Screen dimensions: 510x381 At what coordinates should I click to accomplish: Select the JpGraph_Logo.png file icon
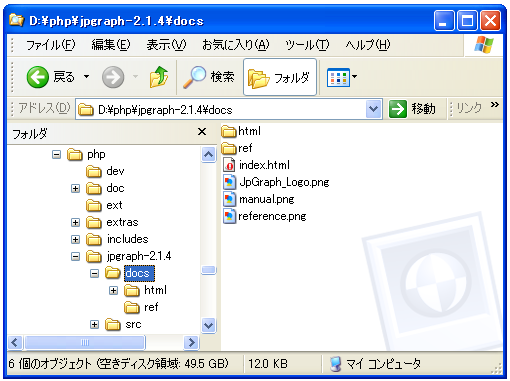(229, 182)
